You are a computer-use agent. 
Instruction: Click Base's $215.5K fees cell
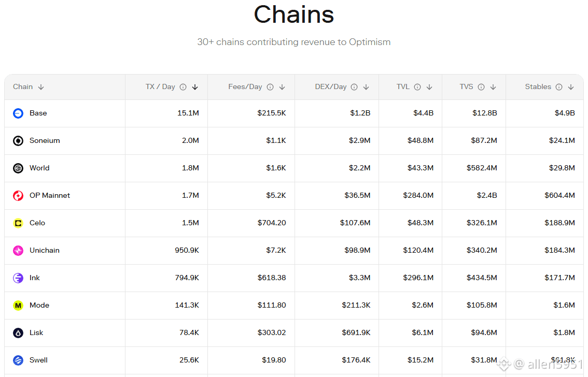[272, 113]
